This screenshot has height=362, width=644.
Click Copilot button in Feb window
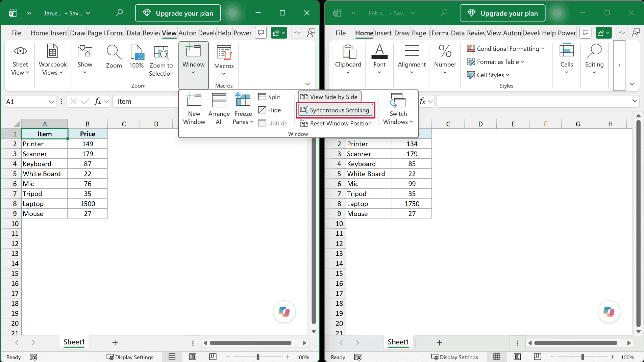click(x=609, y=312)
